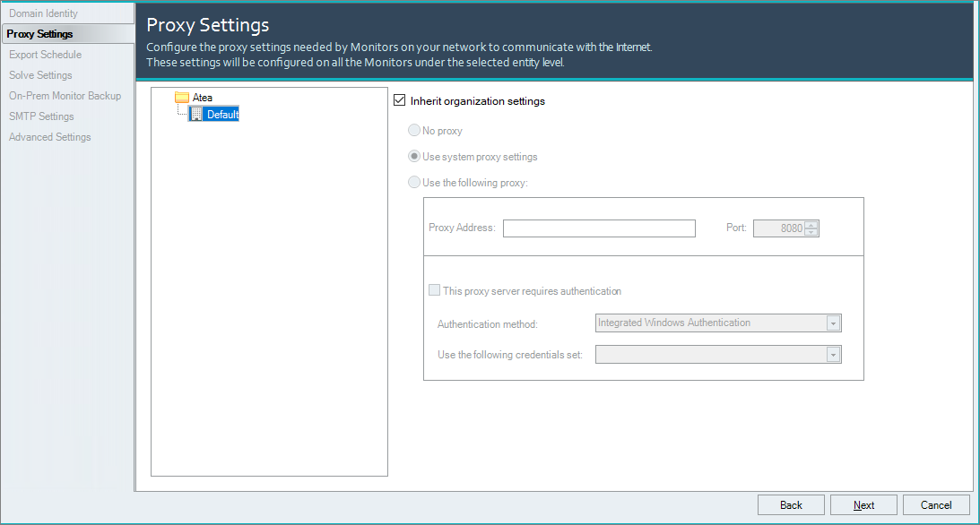Click the Proxy Address input field

598,228
